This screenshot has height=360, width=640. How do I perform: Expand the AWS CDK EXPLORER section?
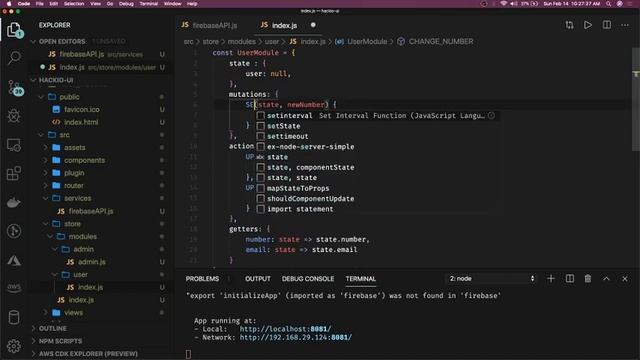(88, 353)
